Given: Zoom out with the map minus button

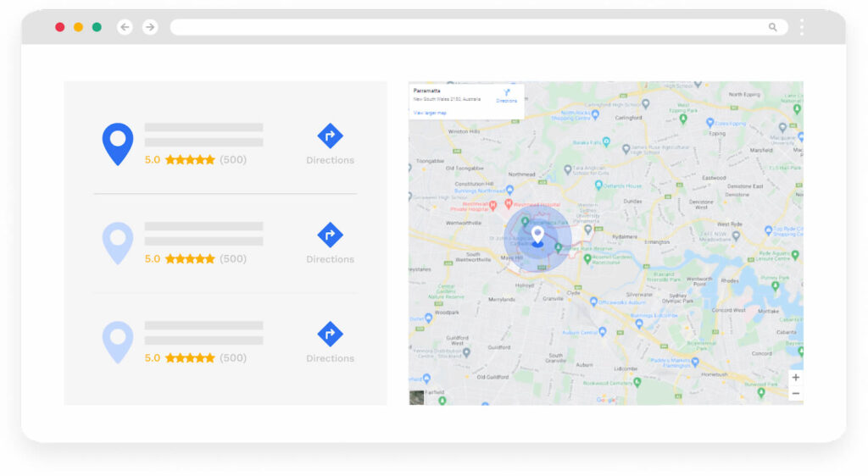Looking at the screenshot, I should click(x=795, y=394).
